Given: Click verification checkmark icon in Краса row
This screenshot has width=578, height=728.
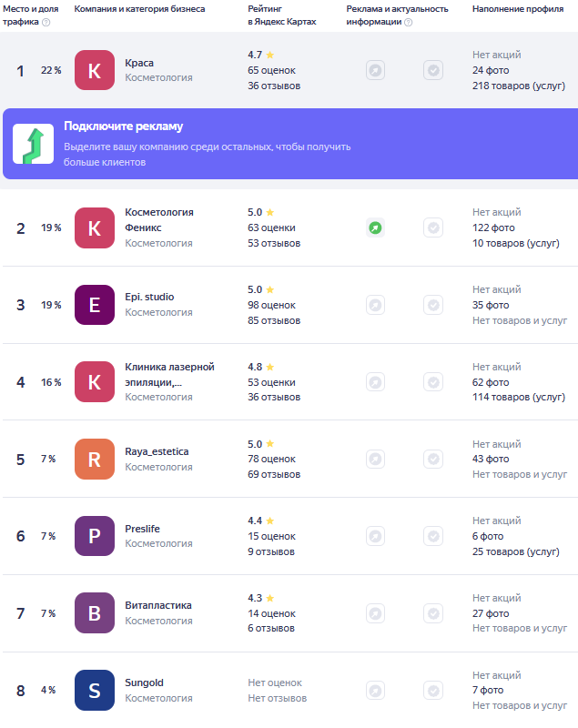Looking at the screenshot, I should click(433, 70).
